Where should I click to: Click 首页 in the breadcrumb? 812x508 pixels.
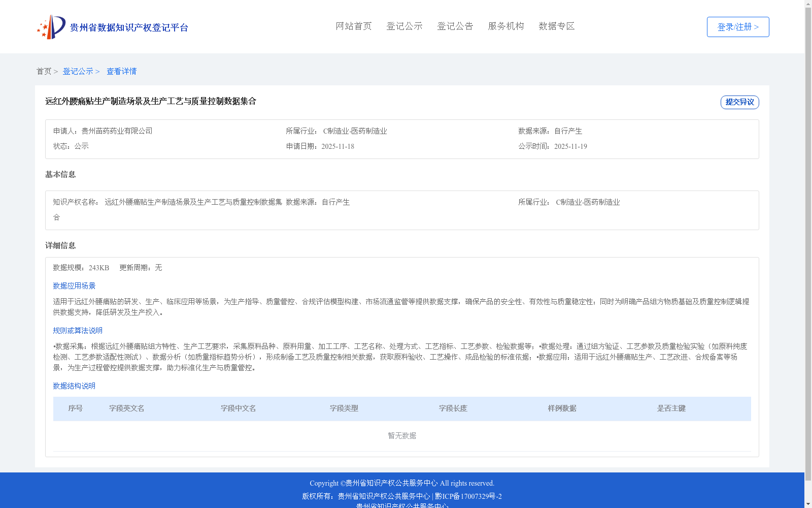(x=44, y=71)
